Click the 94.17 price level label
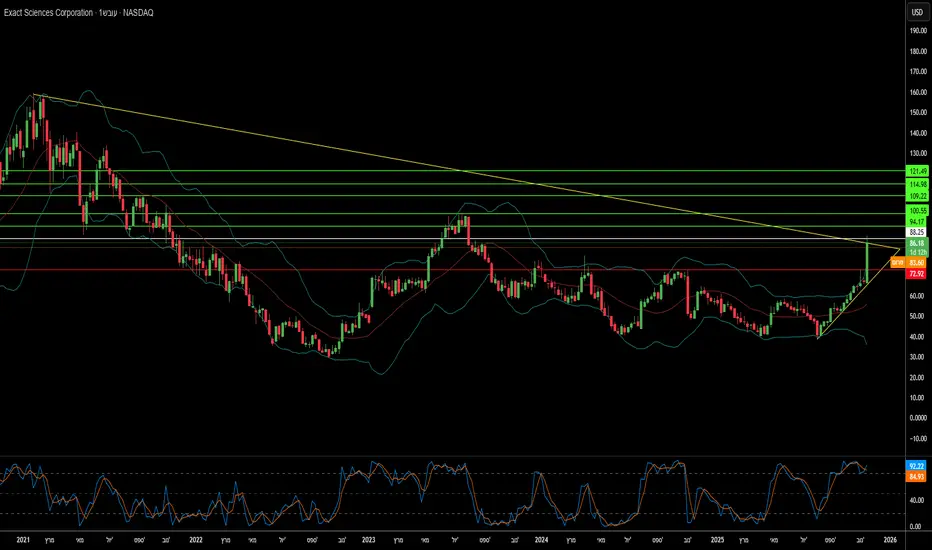This screenshot has height=550, width=932. (918, 224)
